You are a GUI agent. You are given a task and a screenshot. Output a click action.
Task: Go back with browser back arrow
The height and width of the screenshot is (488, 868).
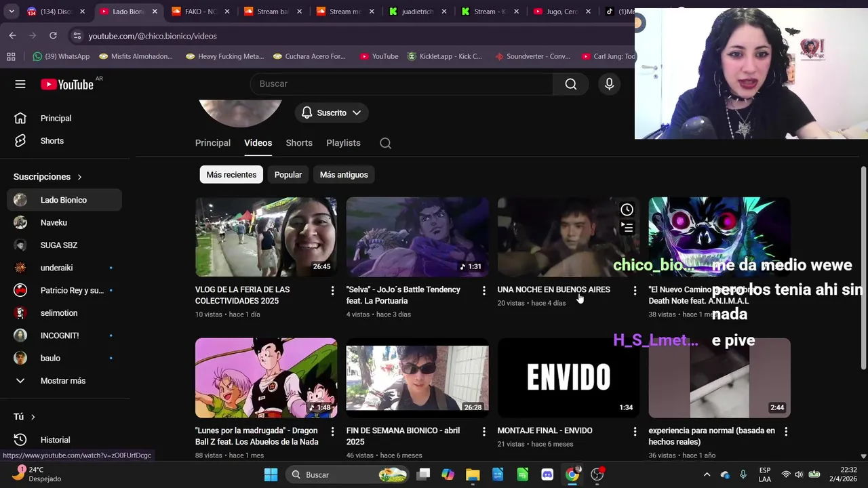[x=12, y=35]
